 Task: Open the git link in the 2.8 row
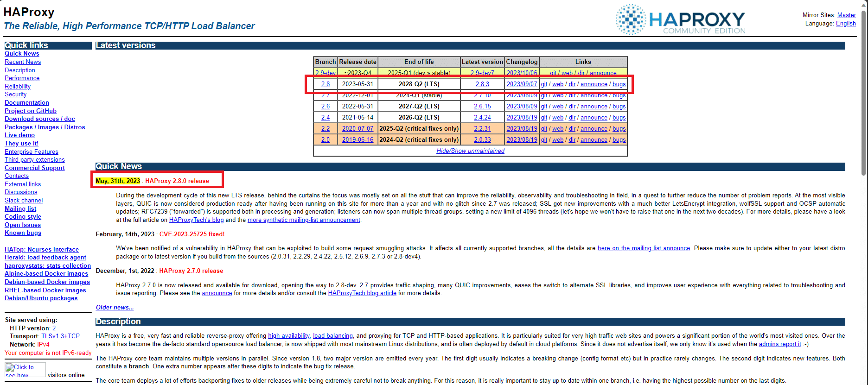tap(544, 84)
